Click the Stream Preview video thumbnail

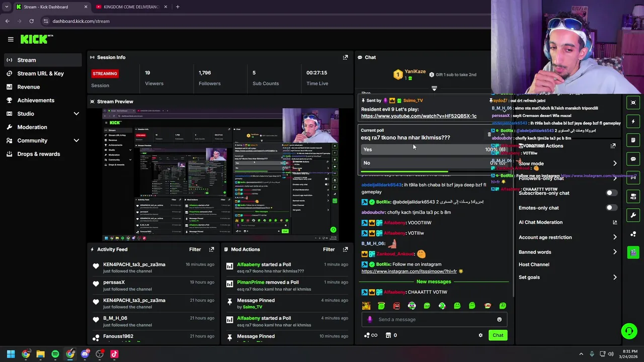click(220, 174)
